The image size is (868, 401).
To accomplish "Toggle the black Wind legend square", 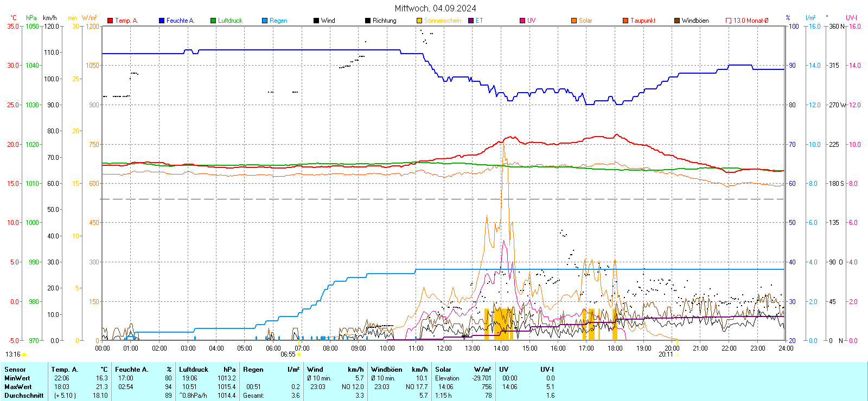I will (316, 21).
